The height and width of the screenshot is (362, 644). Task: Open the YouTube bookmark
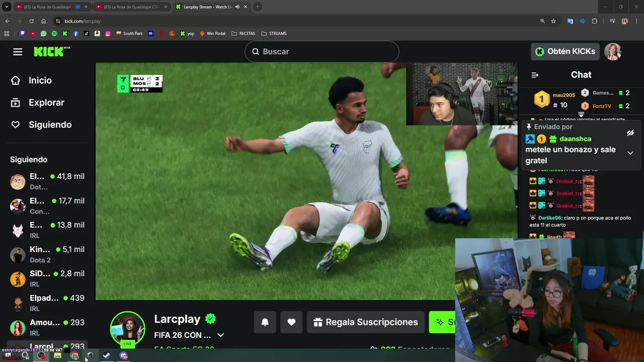[33, 34]
